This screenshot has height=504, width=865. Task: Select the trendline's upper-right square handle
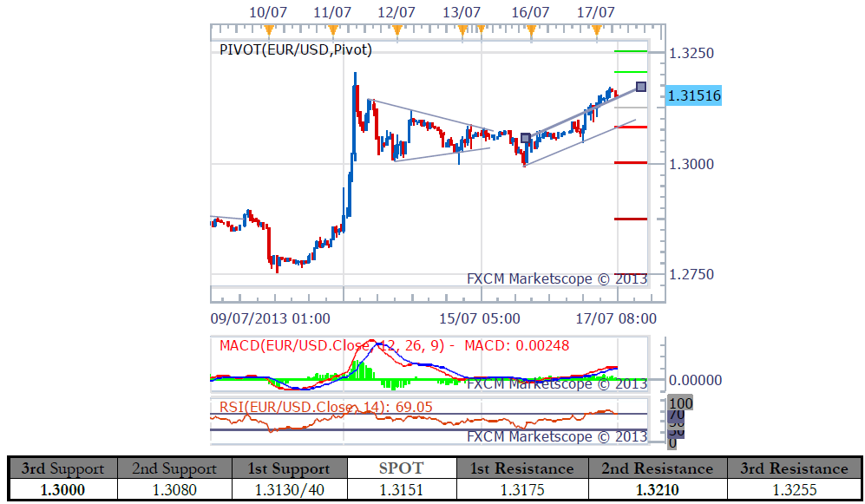(641, 86)
